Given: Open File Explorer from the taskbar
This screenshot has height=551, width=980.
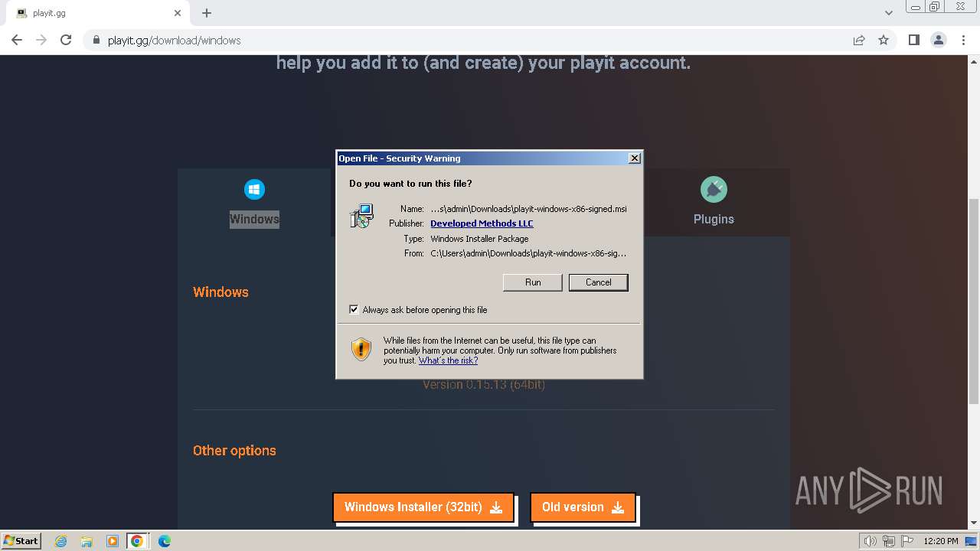Looking at the screenshot, I should tap(87, 541).
